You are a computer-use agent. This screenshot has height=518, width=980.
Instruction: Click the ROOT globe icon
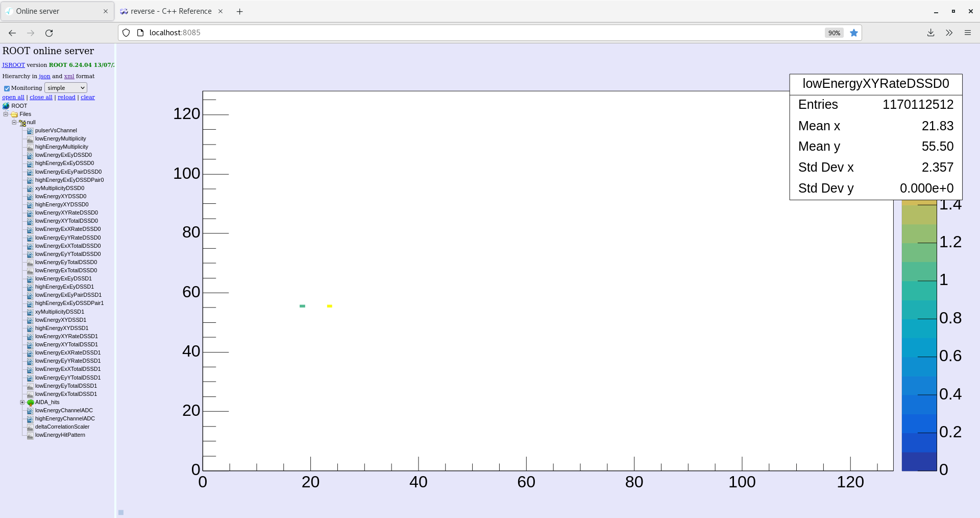6,106
